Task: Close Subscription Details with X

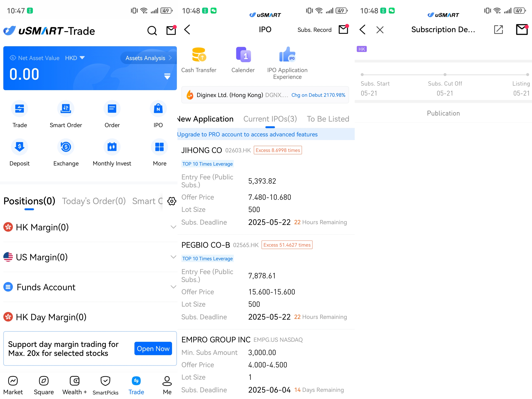Action: coord(380,30)
